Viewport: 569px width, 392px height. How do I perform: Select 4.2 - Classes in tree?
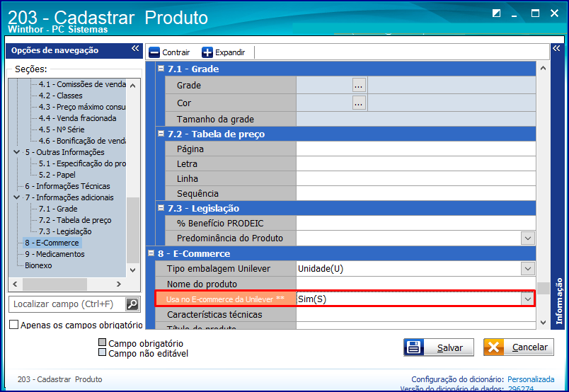[x=61, y=96]
